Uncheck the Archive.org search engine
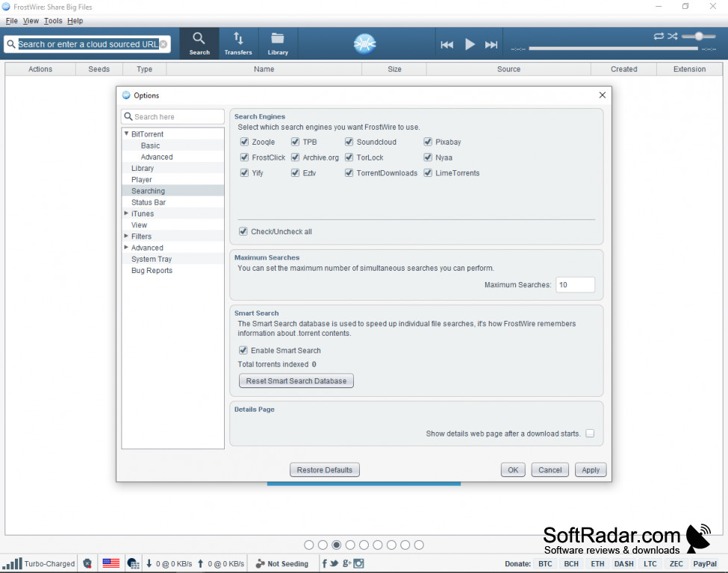 click(295, 157)
